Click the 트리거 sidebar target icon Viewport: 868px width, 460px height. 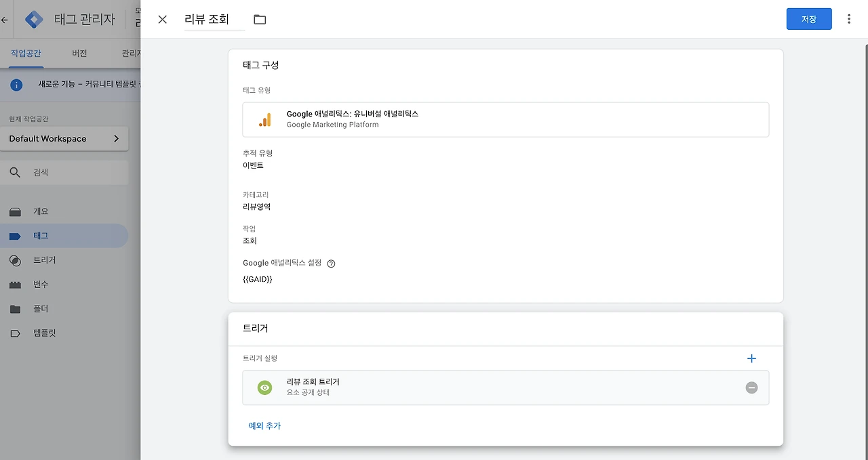point(15,260)
